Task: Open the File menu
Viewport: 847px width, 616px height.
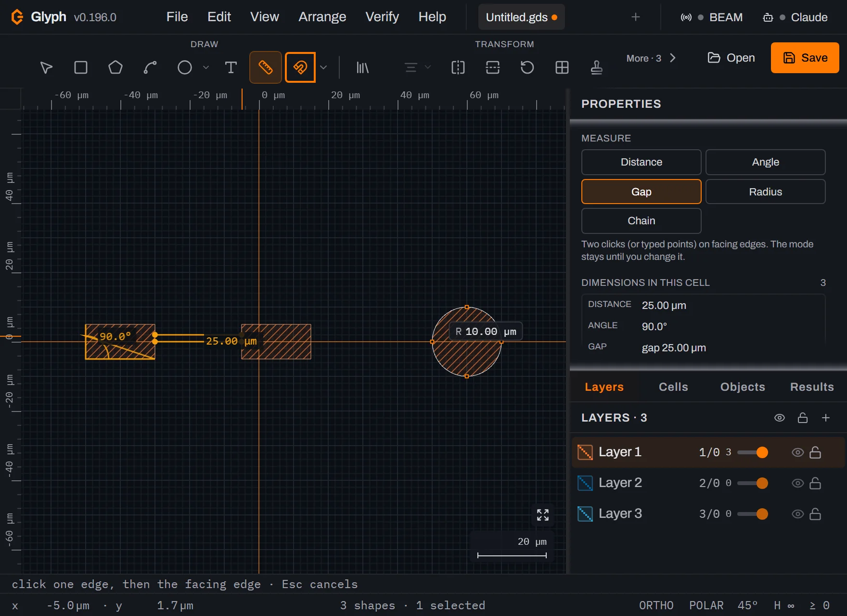Action: (x=177, y=17)
